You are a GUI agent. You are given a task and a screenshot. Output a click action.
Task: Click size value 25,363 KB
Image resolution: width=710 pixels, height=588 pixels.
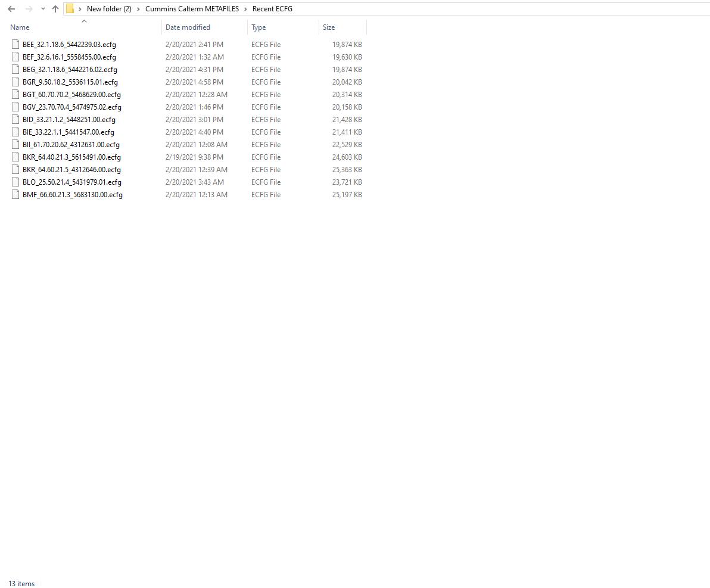347,169
